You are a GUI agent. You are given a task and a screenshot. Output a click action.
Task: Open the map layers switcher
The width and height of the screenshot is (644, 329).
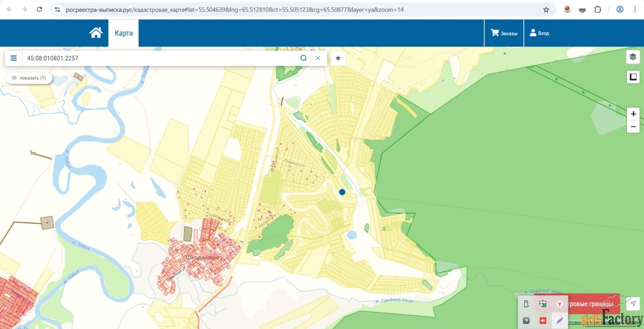[x=633, y=57]
